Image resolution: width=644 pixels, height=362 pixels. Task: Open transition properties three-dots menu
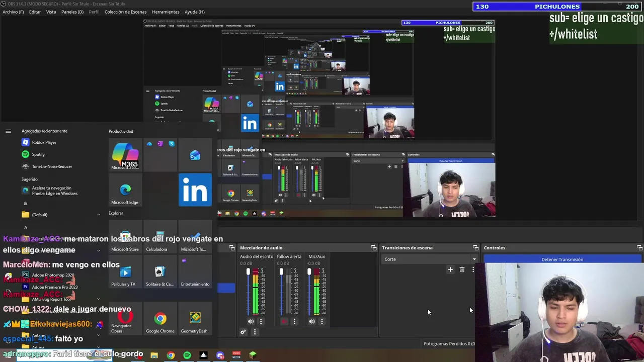click(473, 269)
